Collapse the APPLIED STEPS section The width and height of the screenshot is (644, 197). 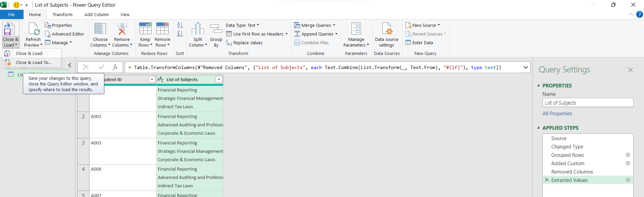[x=538, y=128]
